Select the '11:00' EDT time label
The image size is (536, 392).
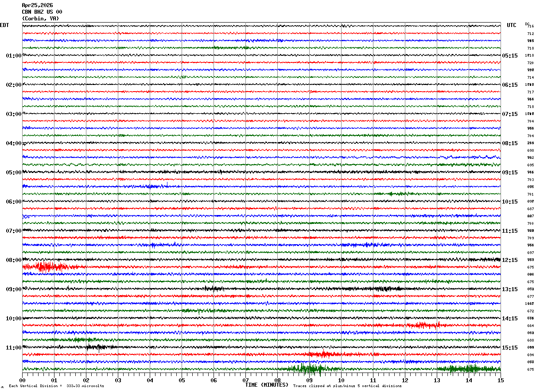coord(14,348)
